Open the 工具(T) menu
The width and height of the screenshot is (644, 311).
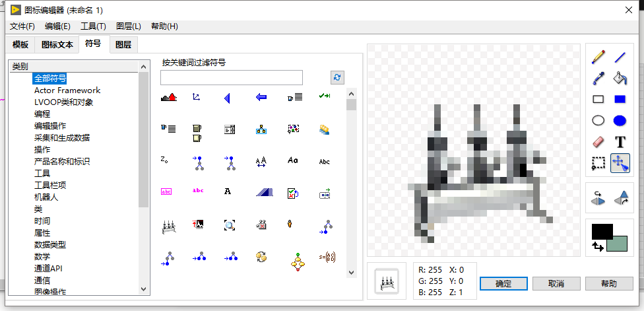point(93,26)
